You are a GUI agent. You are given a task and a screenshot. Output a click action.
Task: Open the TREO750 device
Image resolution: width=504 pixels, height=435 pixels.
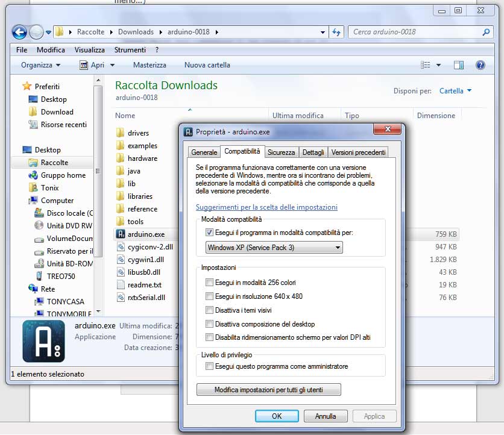point(55,276)
